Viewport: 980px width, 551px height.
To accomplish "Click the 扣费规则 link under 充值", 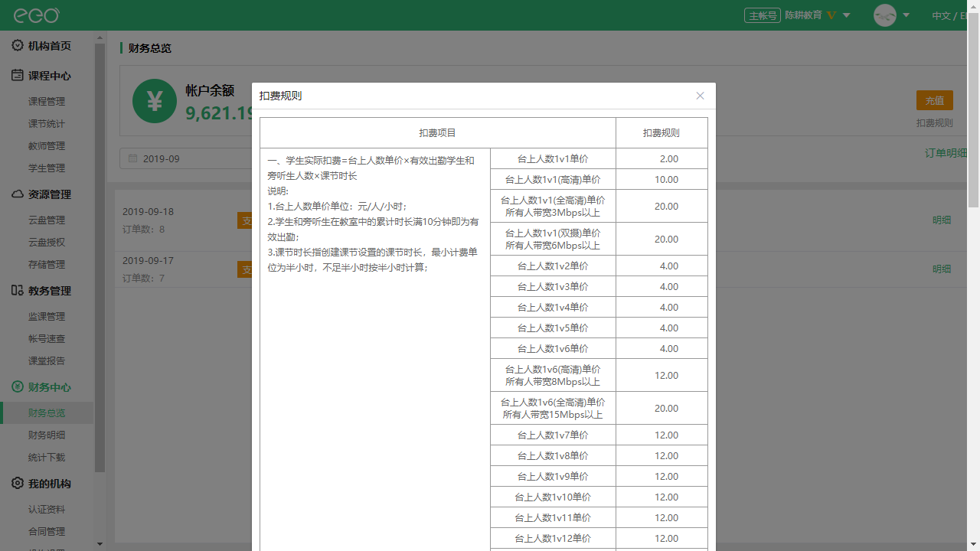I will [x=935, y=122].
